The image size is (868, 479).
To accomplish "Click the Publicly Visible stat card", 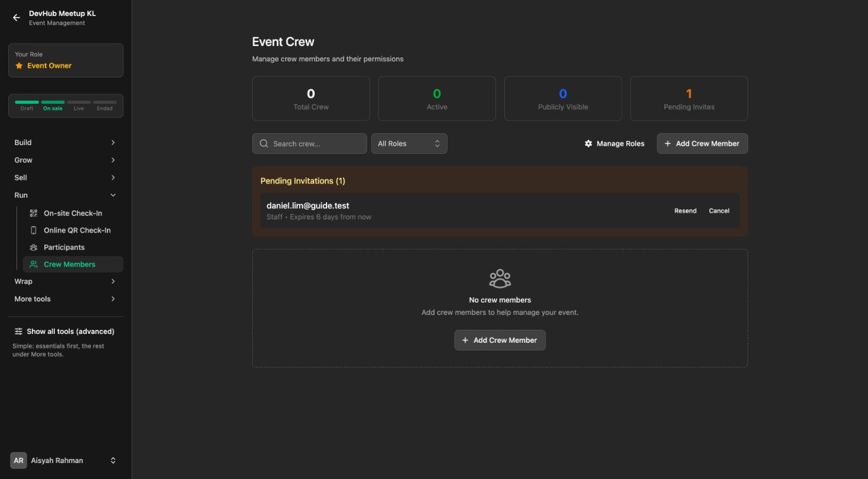I will 563,99.
